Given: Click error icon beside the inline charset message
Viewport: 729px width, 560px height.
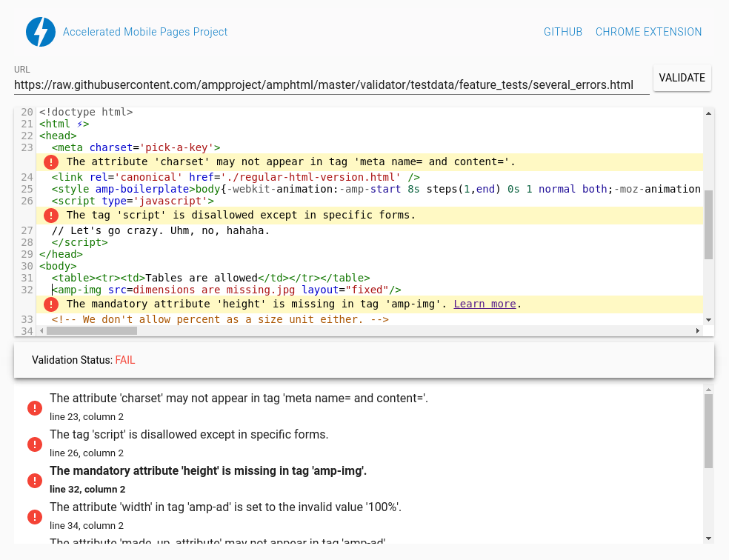Looking at the screenshot, I should pyautogui.click(x=50, y=162).
